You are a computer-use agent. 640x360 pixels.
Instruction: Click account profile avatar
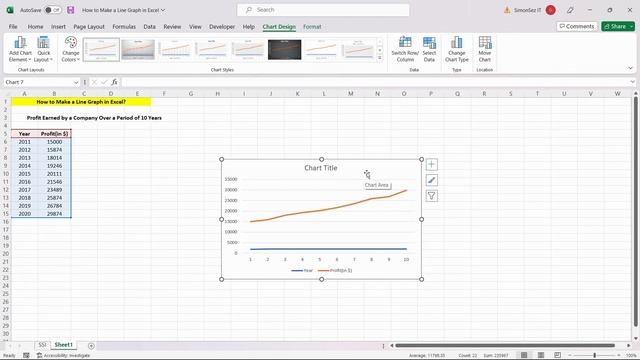tap(550, 10)
